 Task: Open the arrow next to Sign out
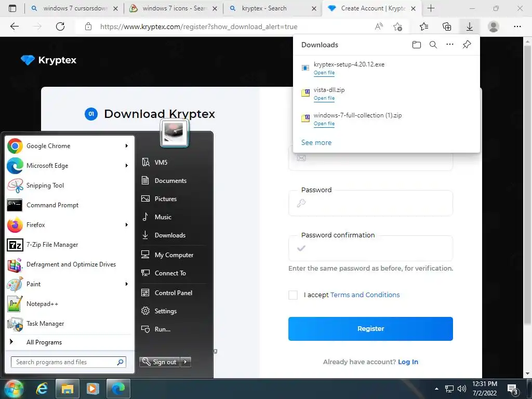[185, 362]
